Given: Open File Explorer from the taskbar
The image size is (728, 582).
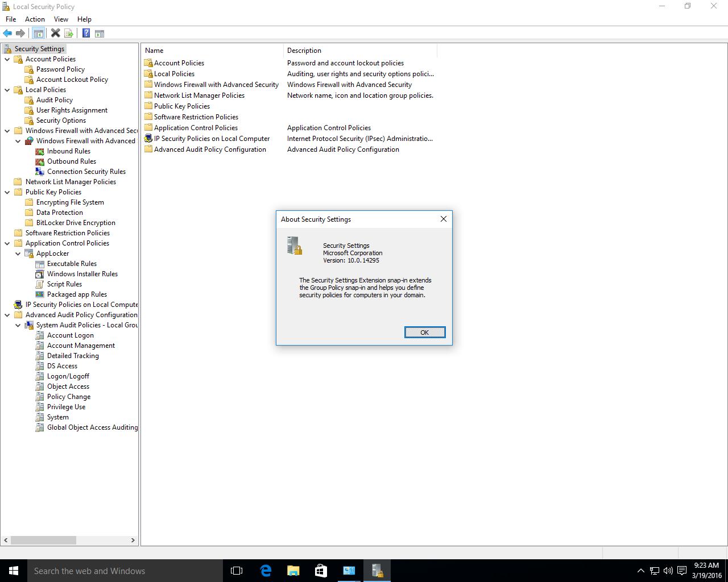Looking at the screenshot, I should (293, 571).
